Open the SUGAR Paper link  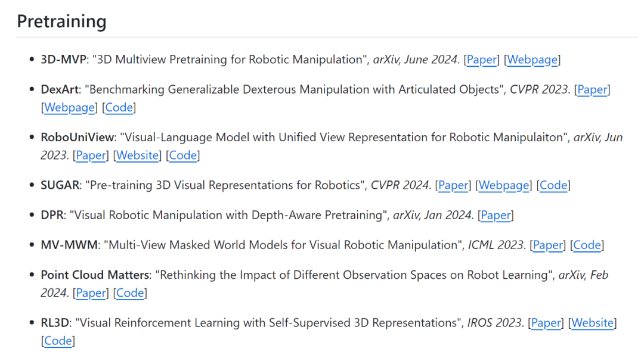(x=453, y=185)
